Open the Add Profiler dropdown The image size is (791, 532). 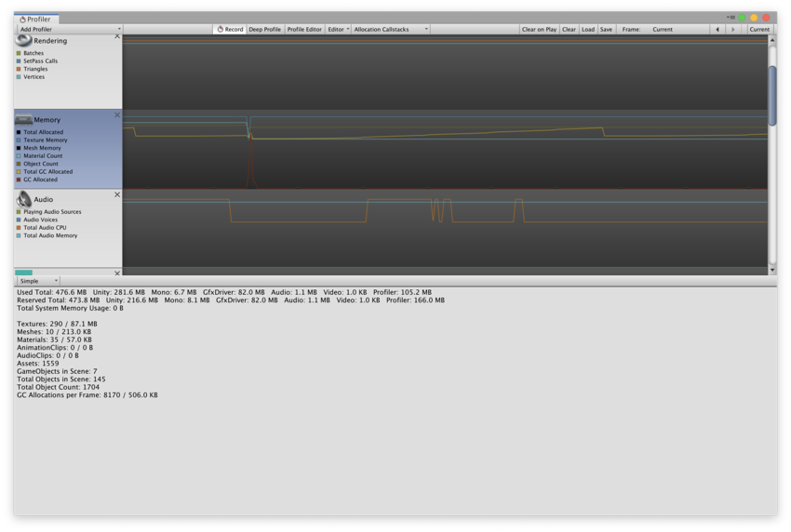coord(69,29)
